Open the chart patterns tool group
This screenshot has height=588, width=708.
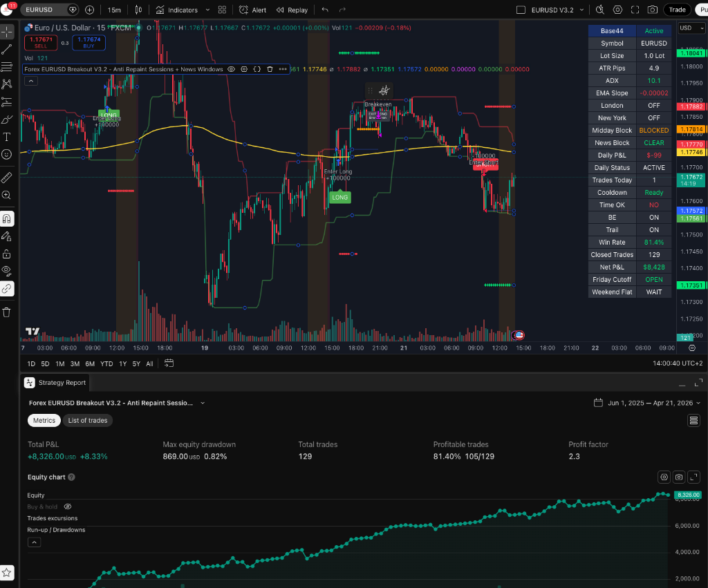tap(7, 84)
